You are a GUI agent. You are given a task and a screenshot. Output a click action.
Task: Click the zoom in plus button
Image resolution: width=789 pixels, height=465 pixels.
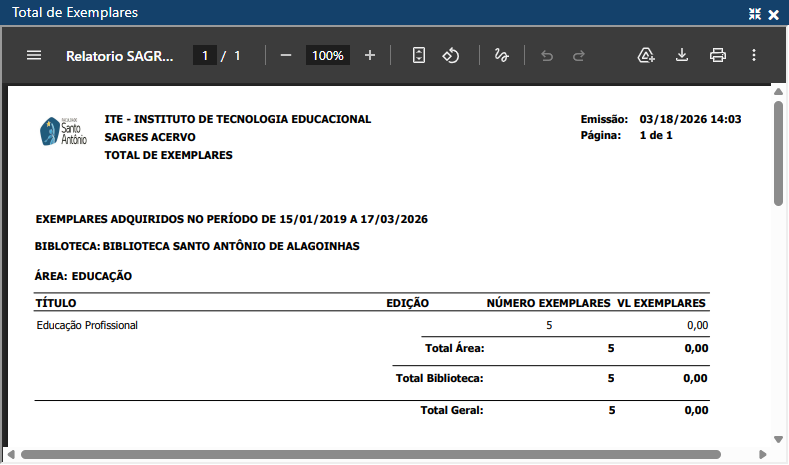[370, 55]
